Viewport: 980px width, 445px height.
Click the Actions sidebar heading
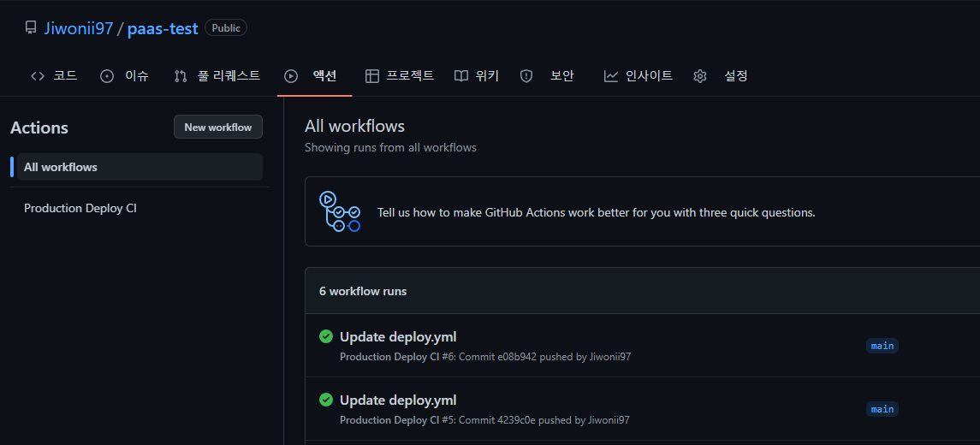tap(39, 128)
